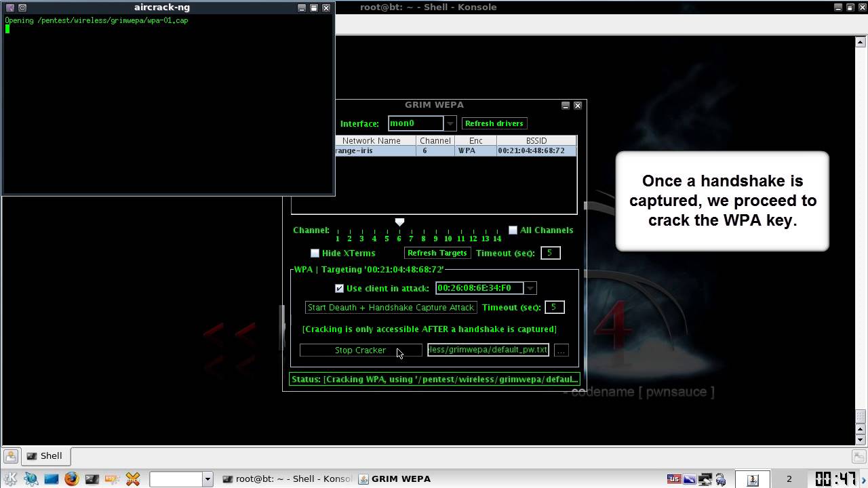Click the channel slider handle at 6
This screenshot has height=488, width=868.
(399, 222)
